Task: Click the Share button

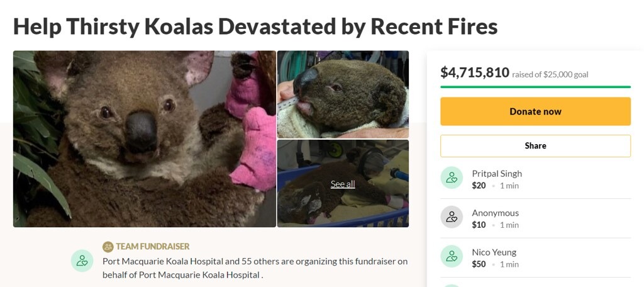Action: [x=535, y=145]
